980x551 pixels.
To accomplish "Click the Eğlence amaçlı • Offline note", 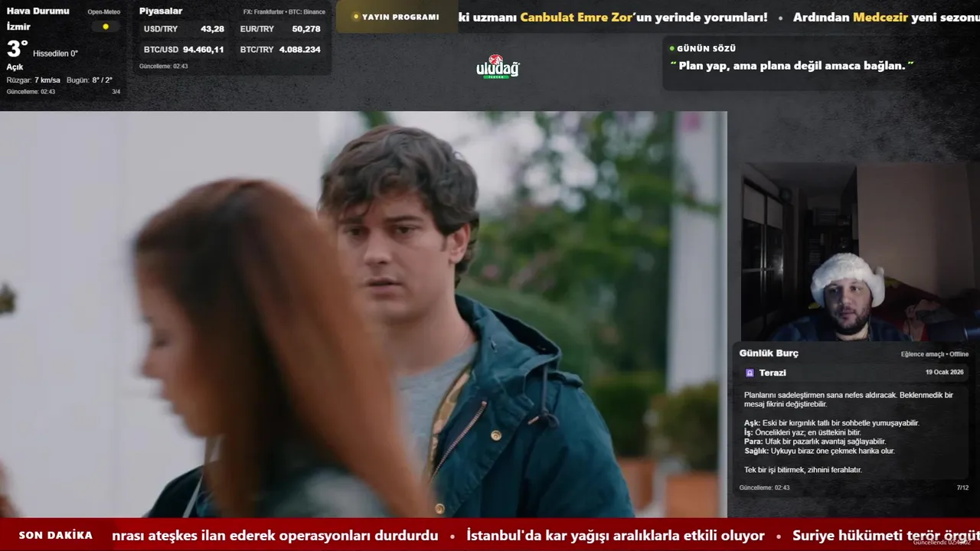I will [x=935, y=354].
